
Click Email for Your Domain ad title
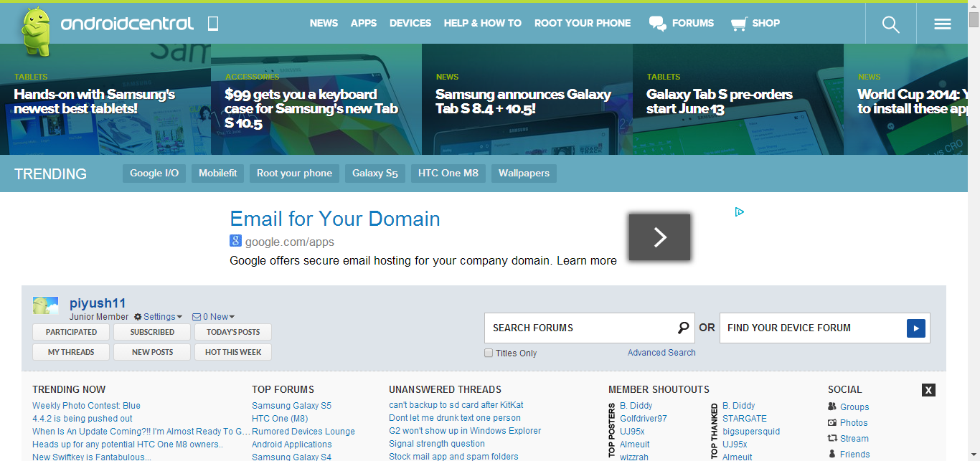tap(335, 219)
